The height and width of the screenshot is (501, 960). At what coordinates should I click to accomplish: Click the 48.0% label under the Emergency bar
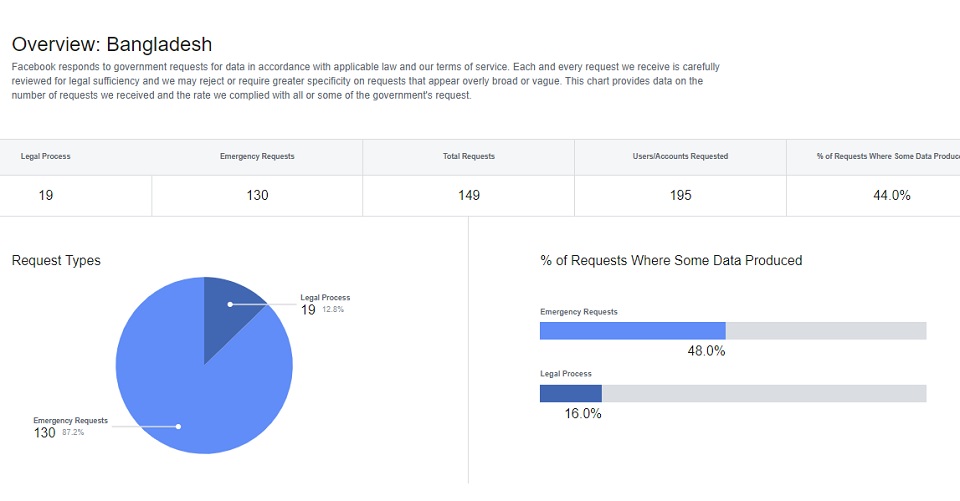coord(706,351)
